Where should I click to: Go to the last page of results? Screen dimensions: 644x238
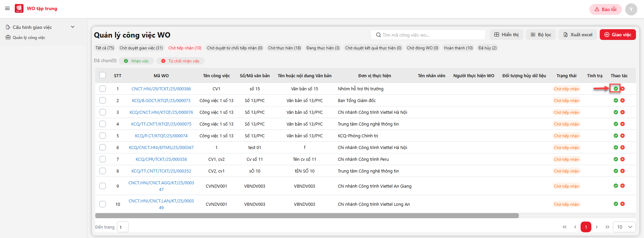(x=607, y=227)
